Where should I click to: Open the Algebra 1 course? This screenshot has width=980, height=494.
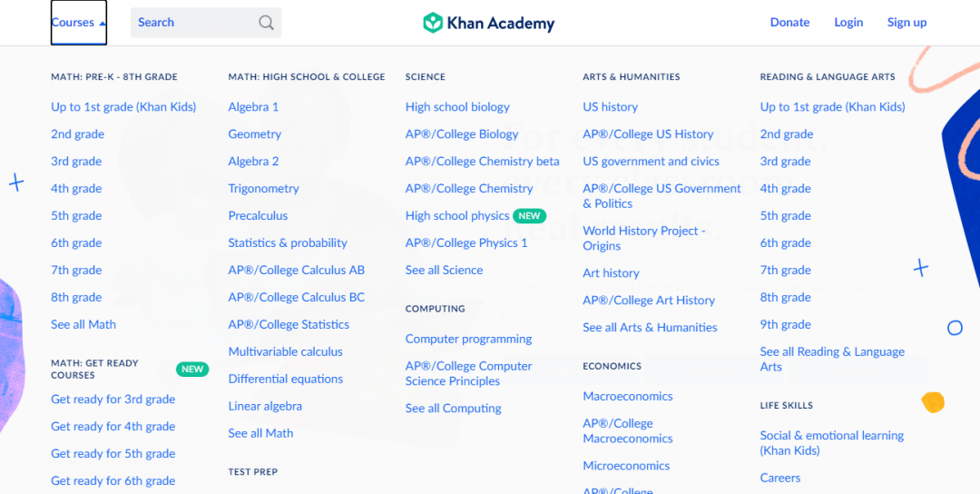click(x=253, y=107)
